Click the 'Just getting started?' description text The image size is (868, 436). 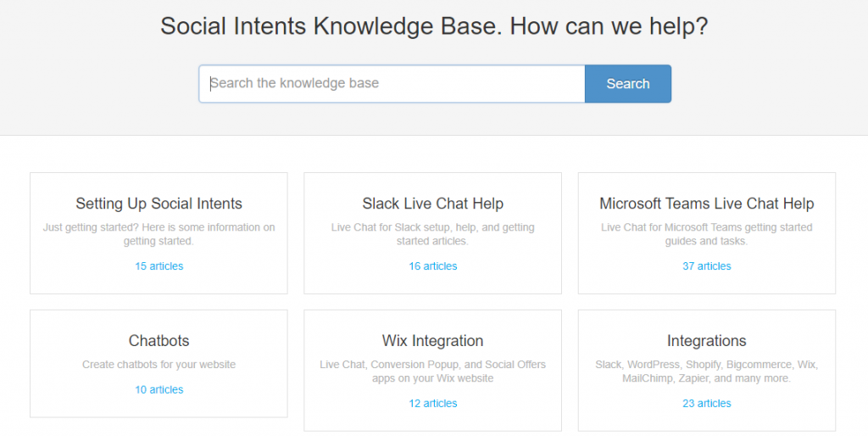pos(159,234)
